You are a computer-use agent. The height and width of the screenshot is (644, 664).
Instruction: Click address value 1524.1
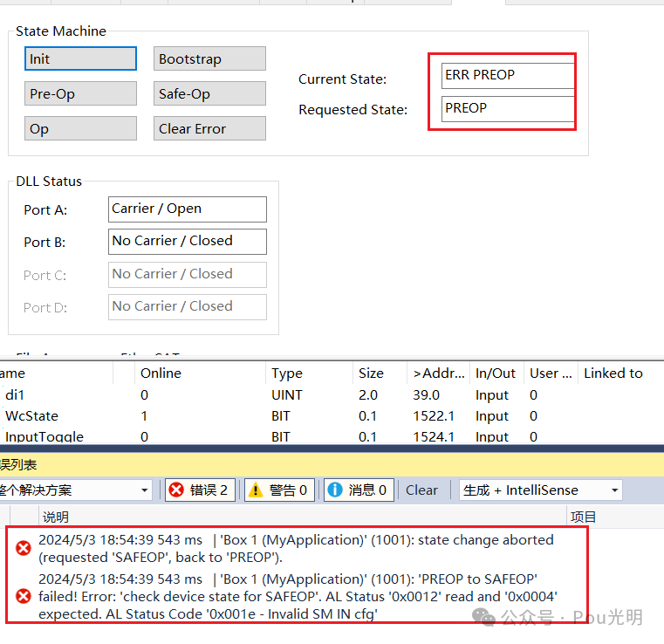434,436
